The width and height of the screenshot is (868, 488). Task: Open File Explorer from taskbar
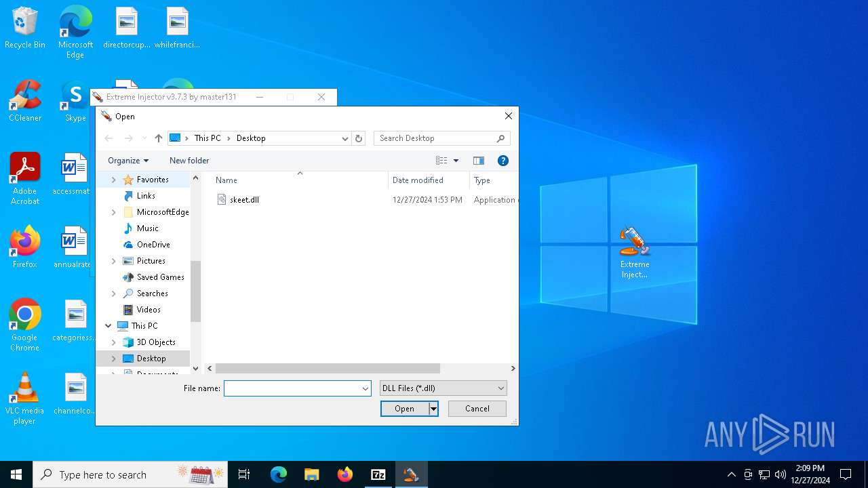[311, 474]
